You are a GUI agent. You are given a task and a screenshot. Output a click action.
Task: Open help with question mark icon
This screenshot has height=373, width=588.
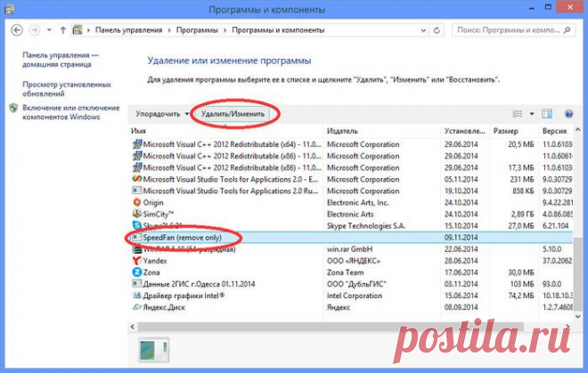point(568,114)
